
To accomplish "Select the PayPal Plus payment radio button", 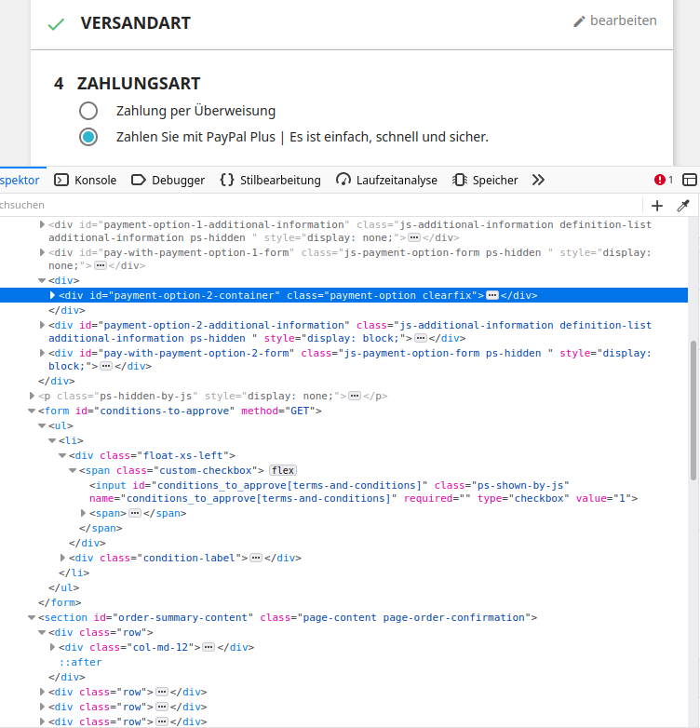I will [88, 137].
